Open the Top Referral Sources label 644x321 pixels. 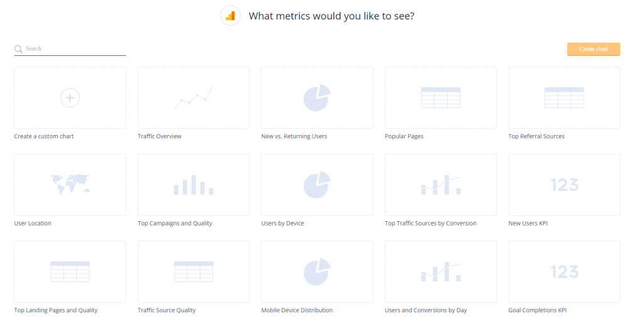click(x=536, y=136)
